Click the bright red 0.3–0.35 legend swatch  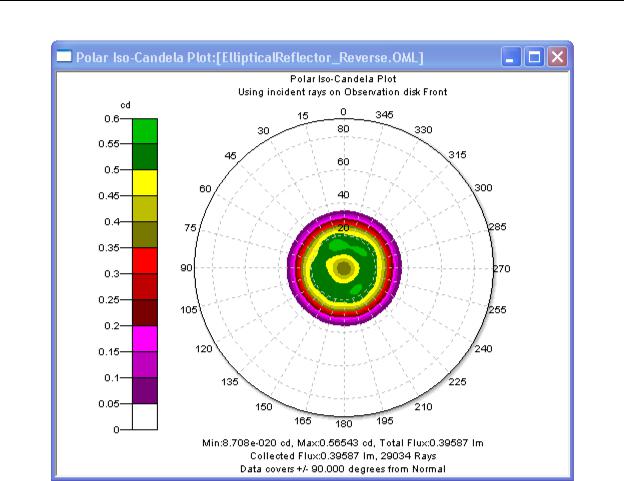click(x=145, y=261)
